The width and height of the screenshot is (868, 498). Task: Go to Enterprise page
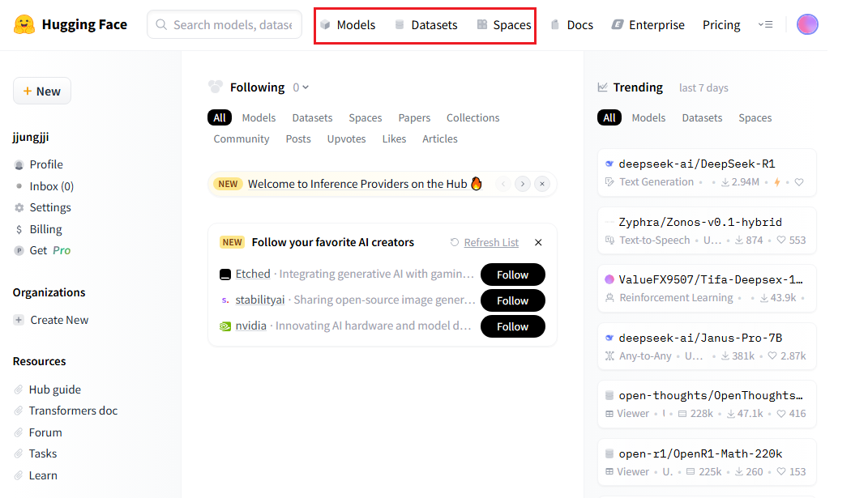(x=648, y=25)
